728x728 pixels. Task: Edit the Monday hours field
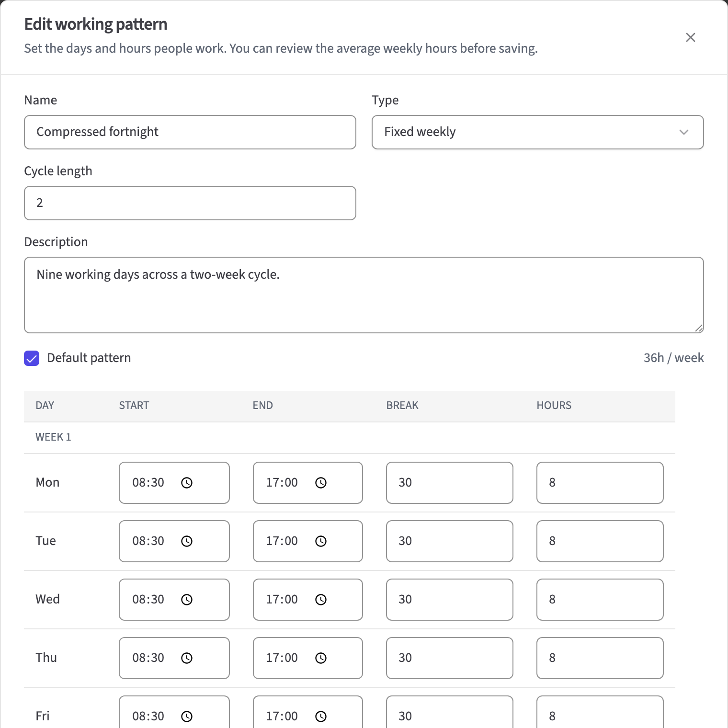(x=600, y=483)
